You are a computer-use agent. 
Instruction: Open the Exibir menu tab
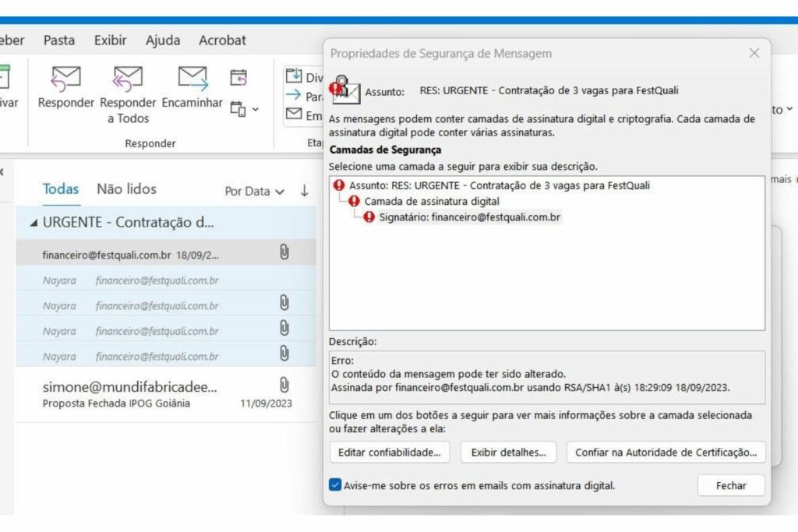tap(110, 41)
